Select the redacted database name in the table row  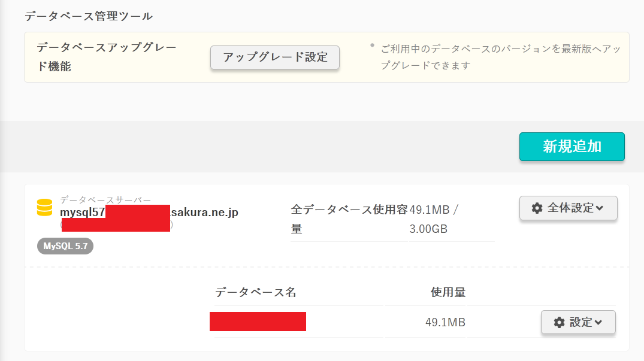(x=258, y=321)
